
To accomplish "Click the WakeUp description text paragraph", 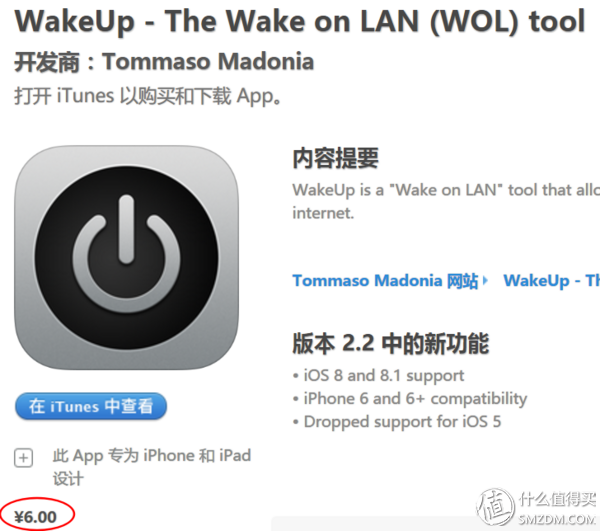I will click(446, 201).
